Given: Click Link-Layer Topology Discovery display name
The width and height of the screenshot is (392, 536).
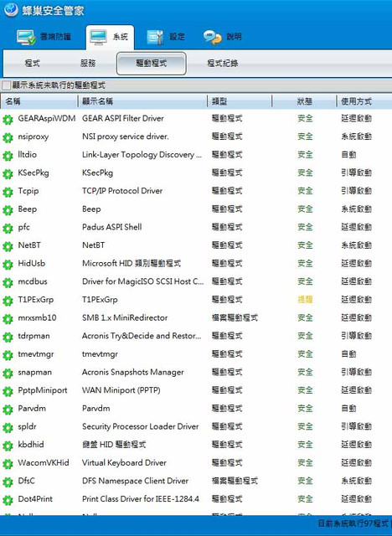Looking at the screenshot, I should coord(142,154).
